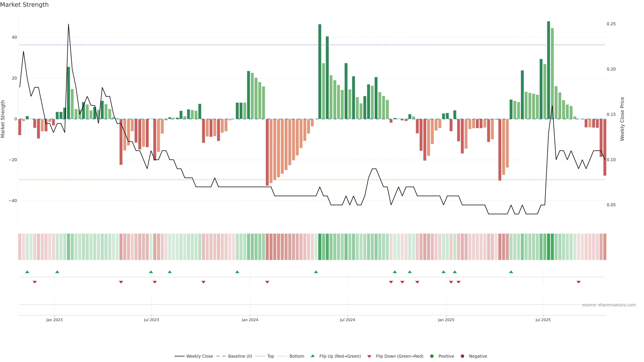Click the source: sharemaestro.com text
Image resolution: width=644 pixels, height=362 pixels.
click(x=609, y=305)
